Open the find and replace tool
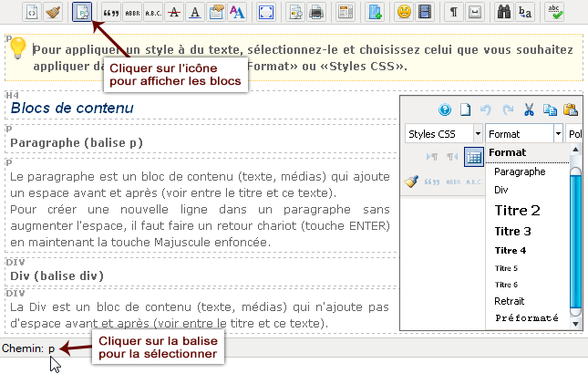 [x=525, y=13]
